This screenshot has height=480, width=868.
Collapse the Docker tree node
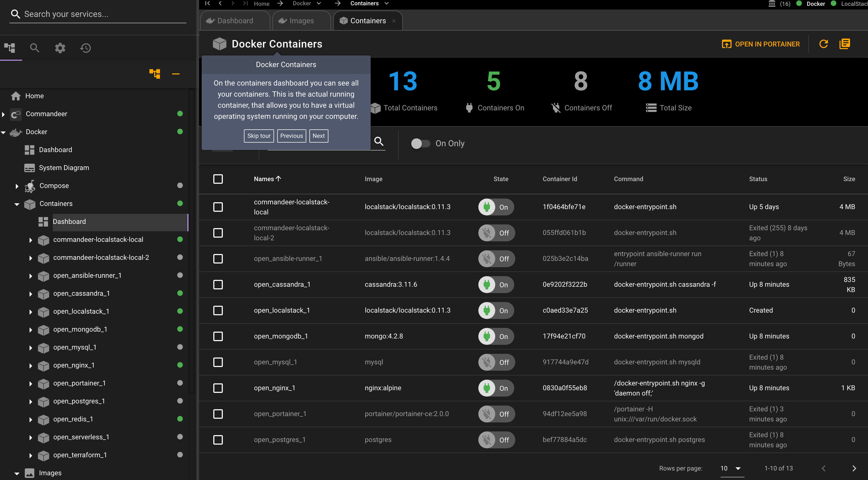tap(3, 133)
